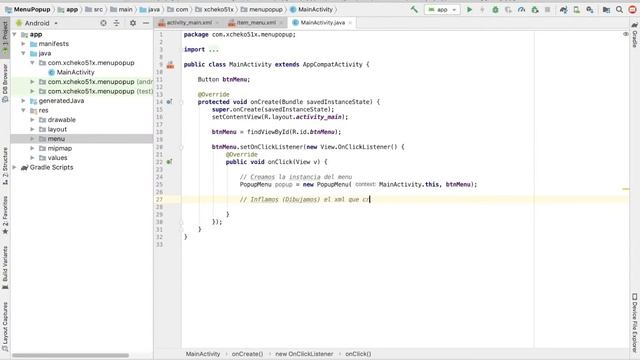
Task: Click the Search Everywhere magnifier icon
Action: pos(619,9)
